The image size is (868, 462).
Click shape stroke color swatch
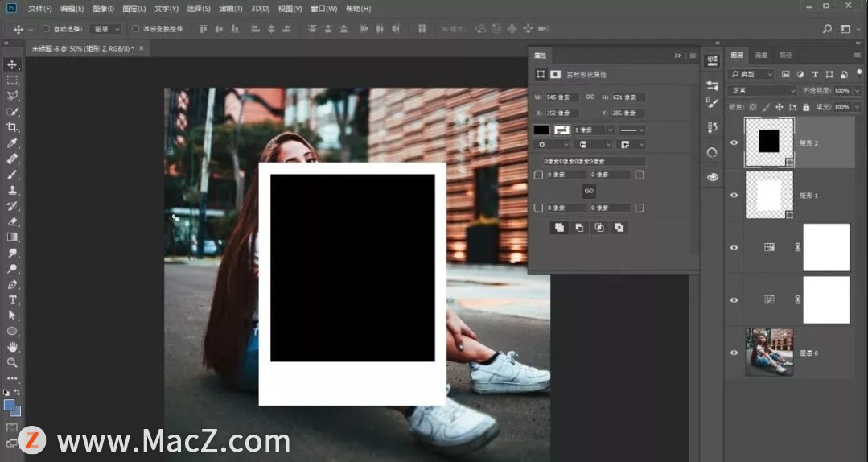click(x=562, y=130)
